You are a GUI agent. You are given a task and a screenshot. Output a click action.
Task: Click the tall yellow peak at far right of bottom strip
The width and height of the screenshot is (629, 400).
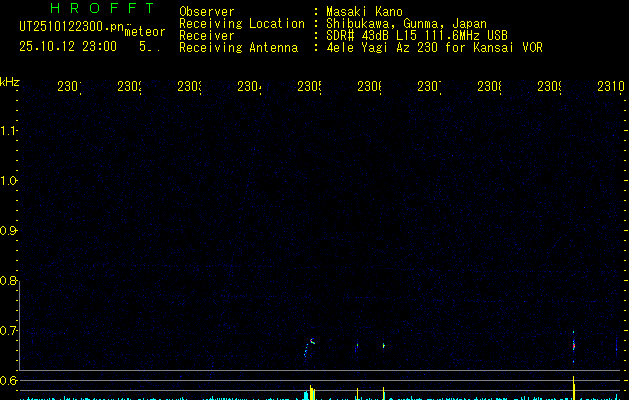click(573, 386)
